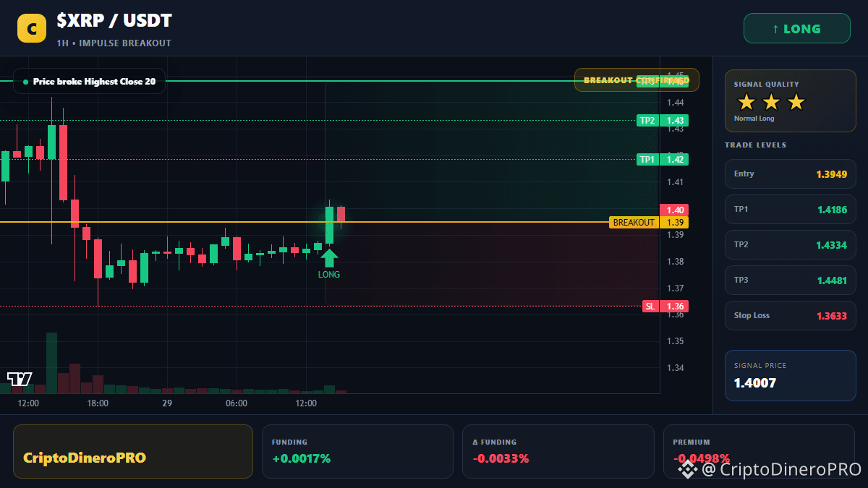Click the TRADE LEVELS heading
868x488 pixels.
755,145
